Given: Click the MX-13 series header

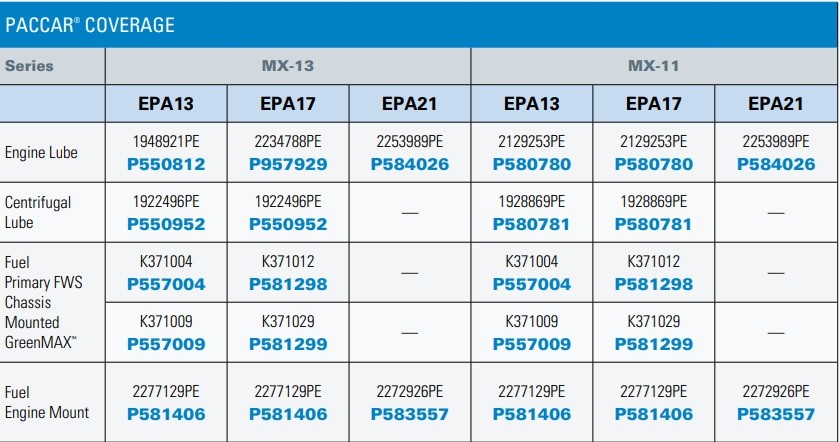Looking at the screenshot, I should [288, 66].
